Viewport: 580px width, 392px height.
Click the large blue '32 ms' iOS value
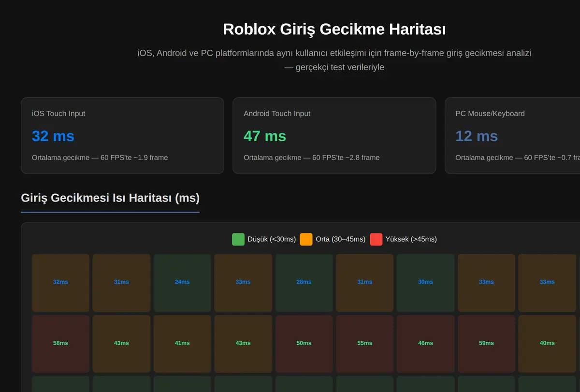point(53,136)
